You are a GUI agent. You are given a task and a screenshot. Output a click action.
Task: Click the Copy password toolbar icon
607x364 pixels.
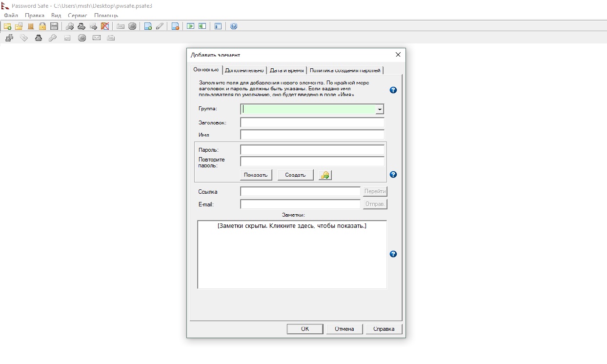pyautogui.click(x=70, y=26)
